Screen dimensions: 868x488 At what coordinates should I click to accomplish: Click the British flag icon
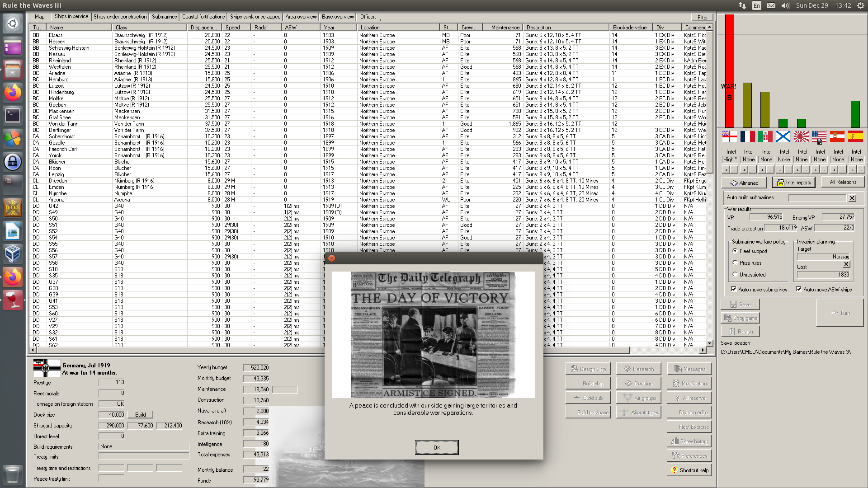coord(729,136)
